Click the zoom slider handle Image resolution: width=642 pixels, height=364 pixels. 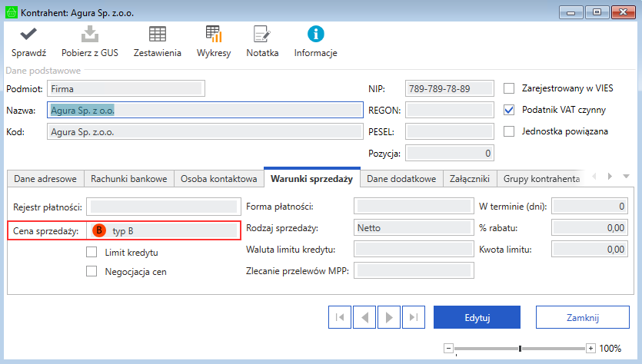521,348
